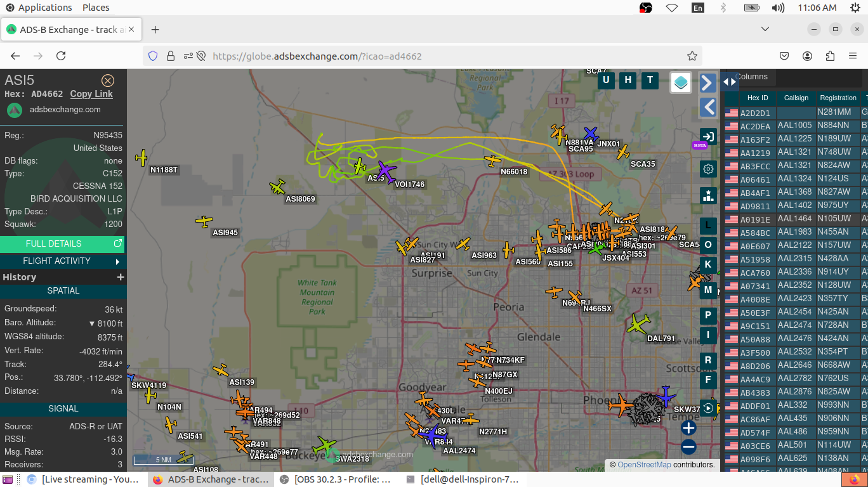Sort table by Registration column
Viewport: 868px width, 487px height.
(838, 98)
